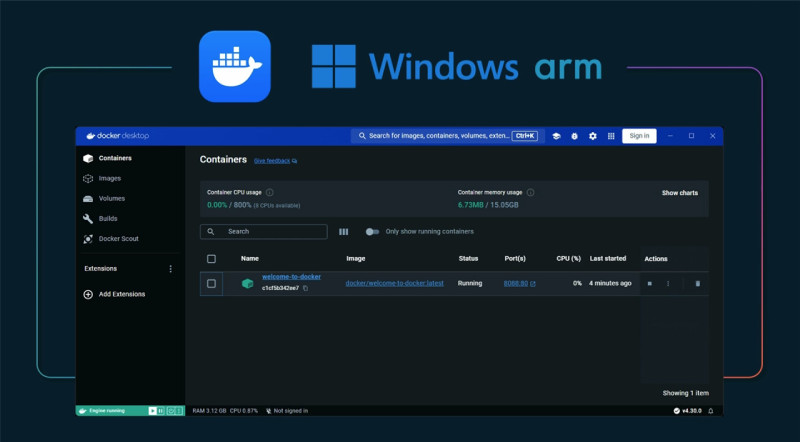Go to Images in the sidebar
Viewport: 800px width, 442px height.
(109, 178)
